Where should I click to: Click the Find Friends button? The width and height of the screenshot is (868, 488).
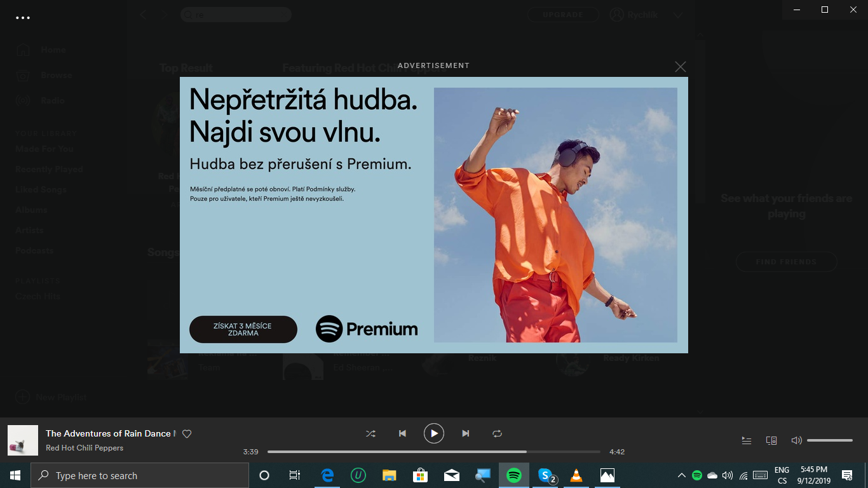787,262
